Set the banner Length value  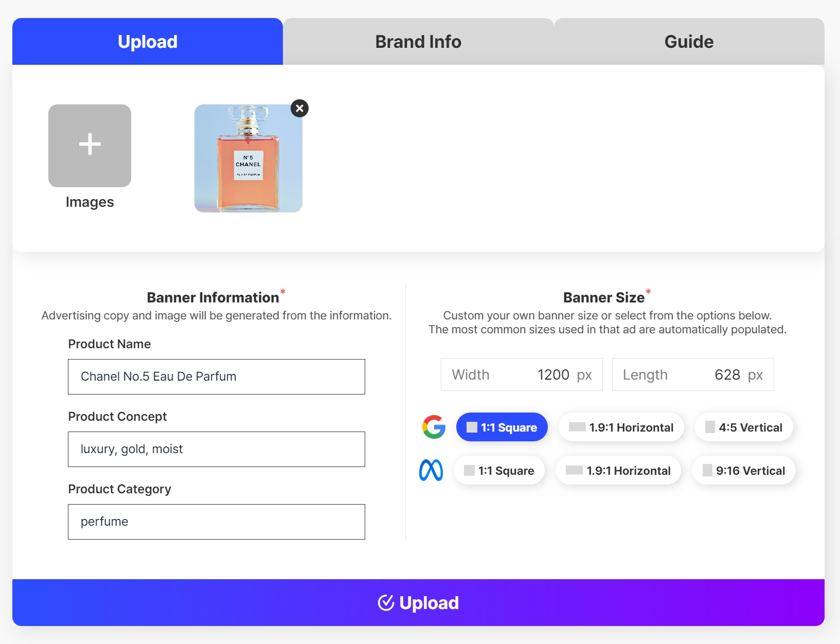pos(693,374)
